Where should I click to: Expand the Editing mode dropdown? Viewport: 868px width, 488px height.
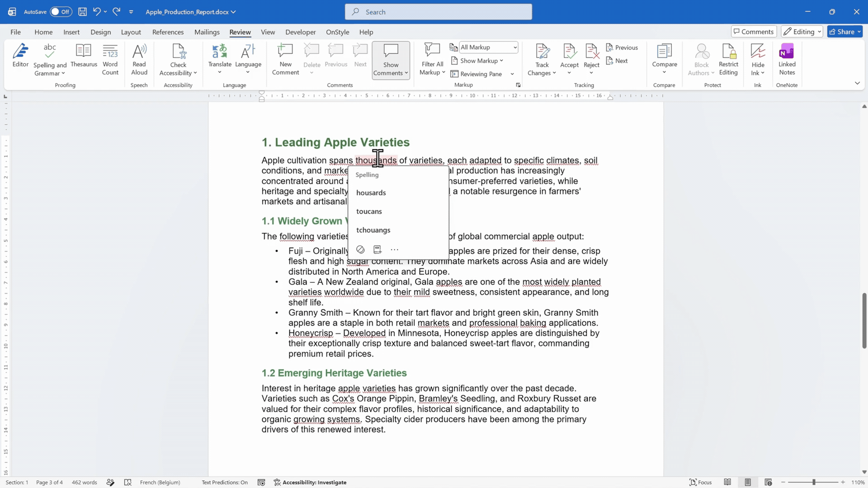[802, 32]
